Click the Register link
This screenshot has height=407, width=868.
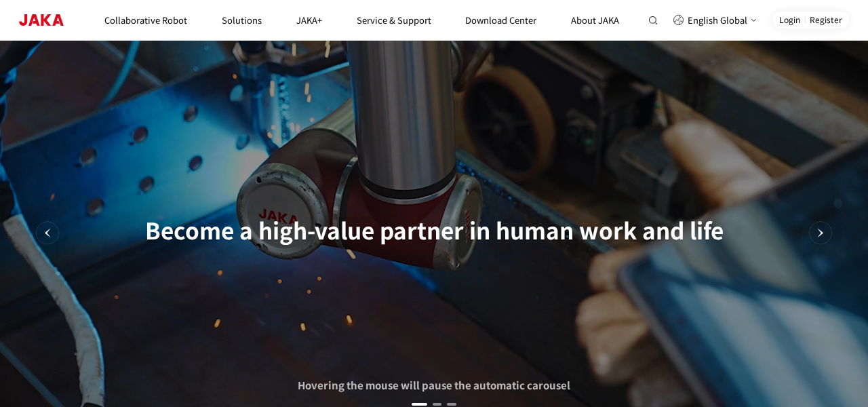(825, 20)
